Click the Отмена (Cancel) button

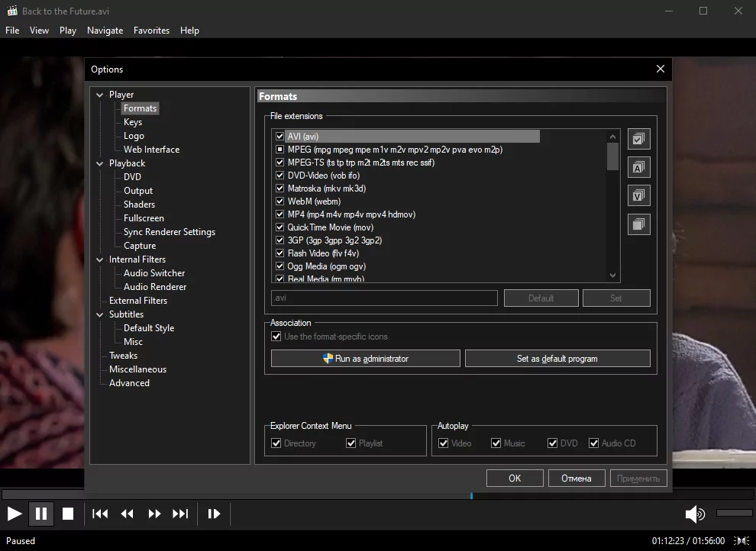577,478
